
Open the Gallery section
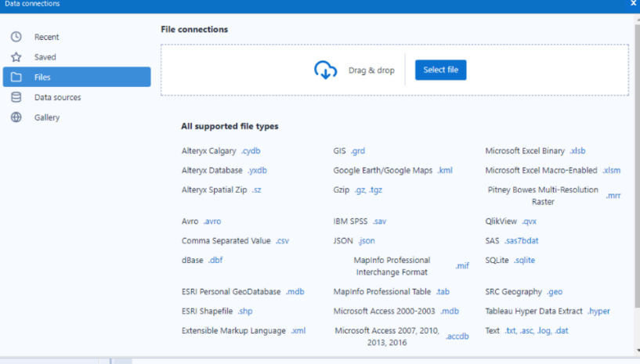pos(47,117)
